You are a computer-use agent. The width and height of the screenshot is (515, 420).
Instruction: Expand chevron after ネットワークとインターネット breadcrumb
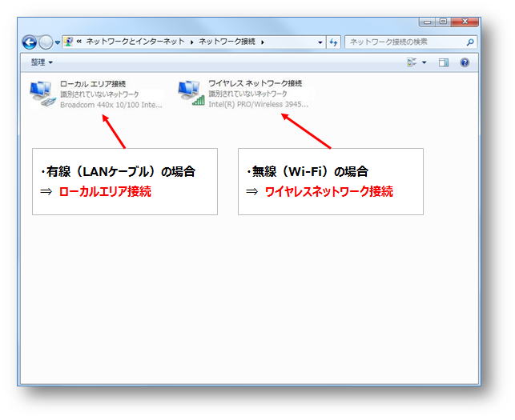pos(191,42)
